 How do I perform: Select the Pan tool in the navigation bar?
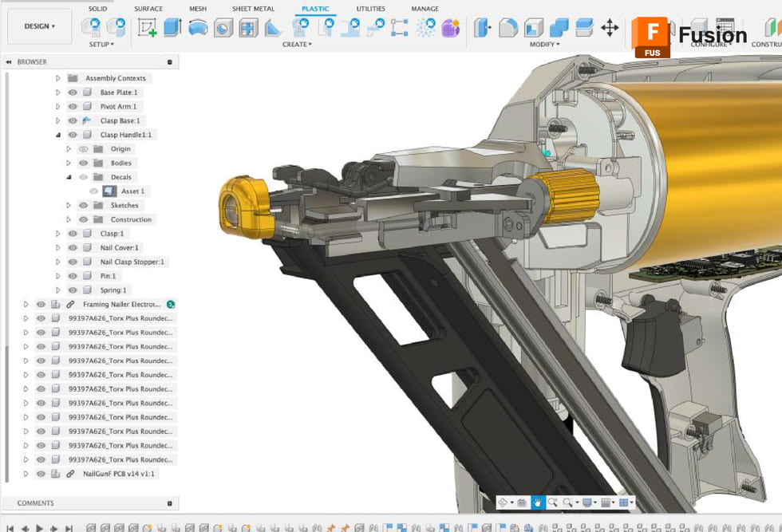(x=538, y=502)
